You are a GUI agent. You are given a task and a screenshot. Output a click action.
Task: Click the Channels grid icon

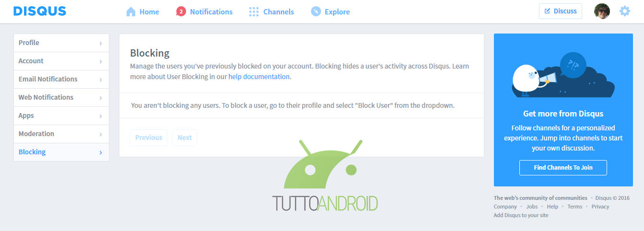tap(254, 12)
